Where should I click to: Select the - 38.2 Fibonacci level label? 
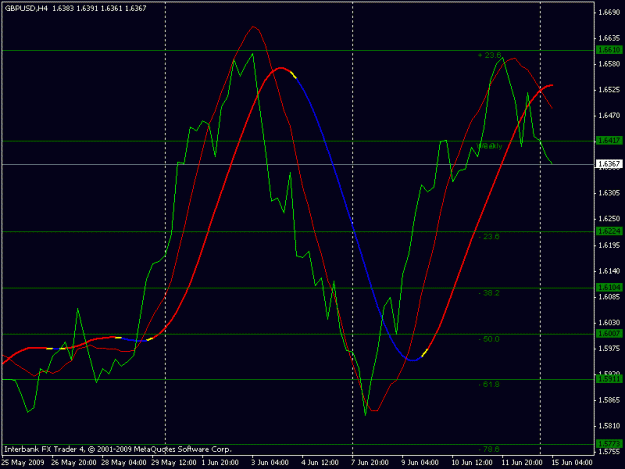tap(489, 293)
